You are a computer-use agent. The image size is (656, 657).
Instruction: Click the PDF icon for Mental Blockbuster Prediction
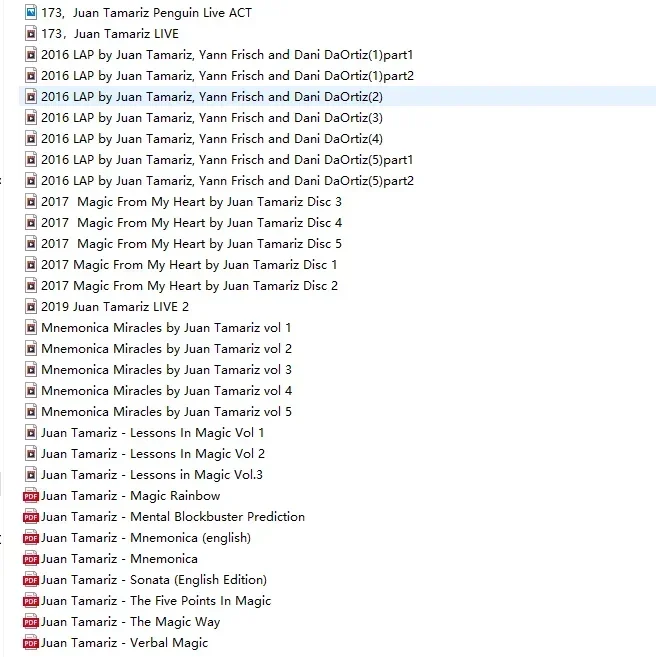pyautogui.click(x=31, y=516)
